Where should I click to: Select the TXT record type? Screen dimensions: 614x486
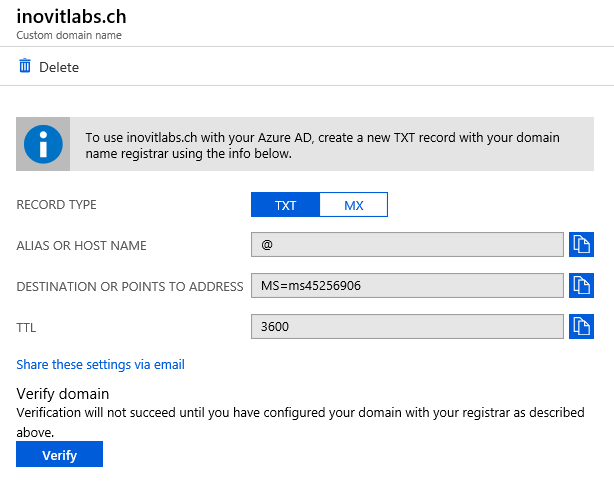coord(285,204)
